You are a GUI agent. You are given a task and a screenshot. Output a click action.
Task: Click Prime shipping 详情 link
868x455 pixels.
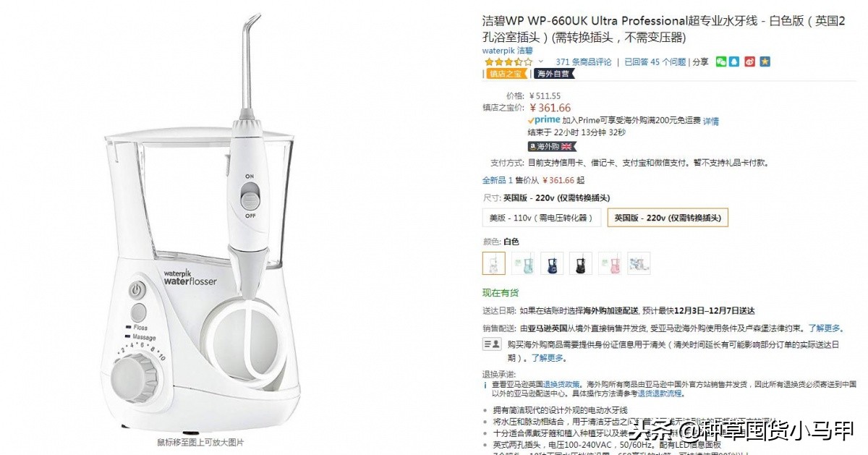click(711, 122)
